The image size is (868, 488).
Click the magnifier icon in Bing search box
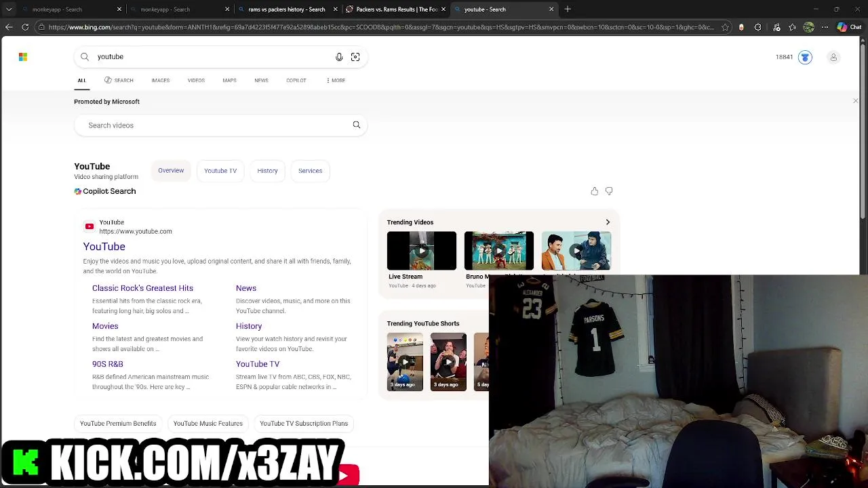point(85,57)
